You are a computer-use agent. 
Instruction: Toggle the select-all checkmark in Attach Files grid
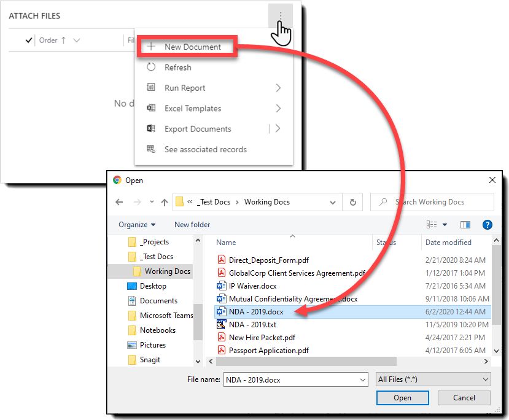click(29, 41)
